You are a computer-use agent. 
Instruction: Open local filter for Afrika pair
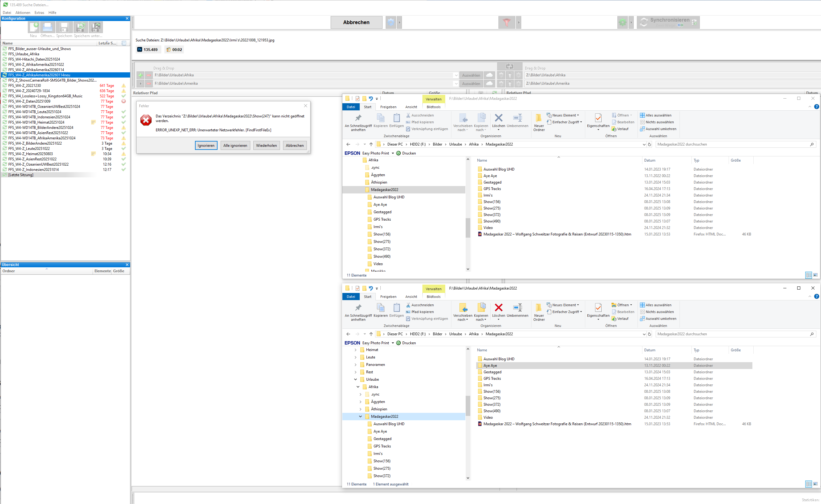(x=510, y=75)
